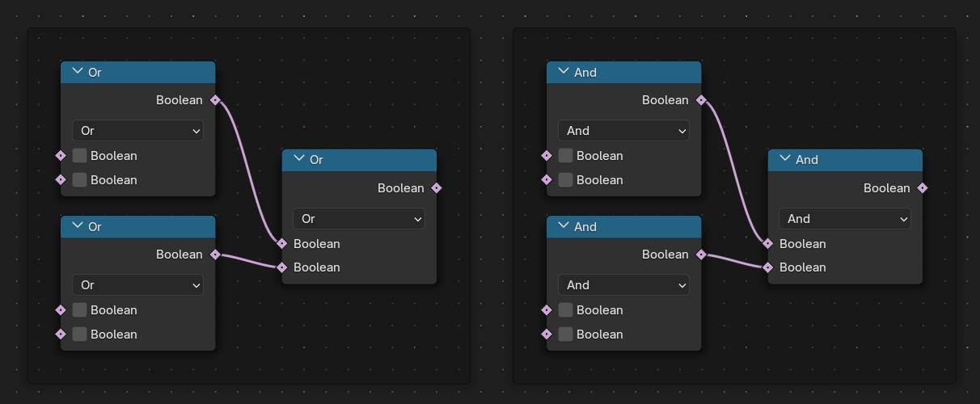Click the unlinked output socket of the final And node
Screen dimensions: 980x404
coord(923,188)
